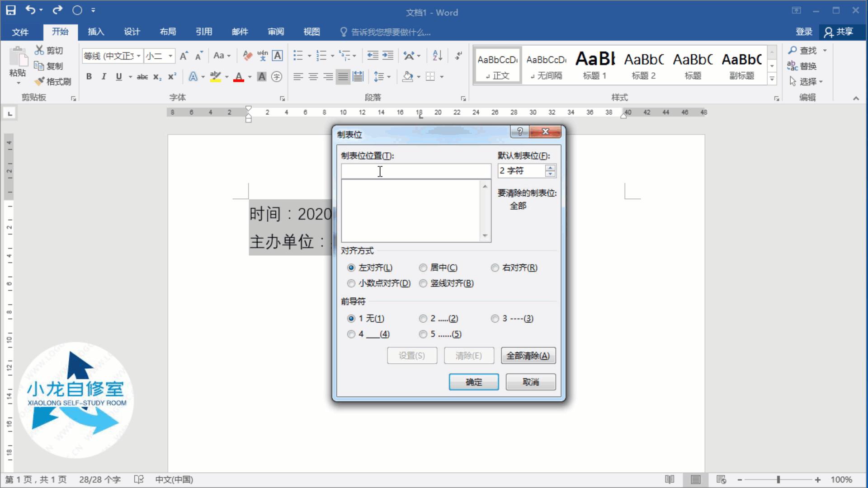The height and width of the screenshot is (488, 868).
Task: Click inside the 制表位位置 input field
Action: tap(415, 171)
